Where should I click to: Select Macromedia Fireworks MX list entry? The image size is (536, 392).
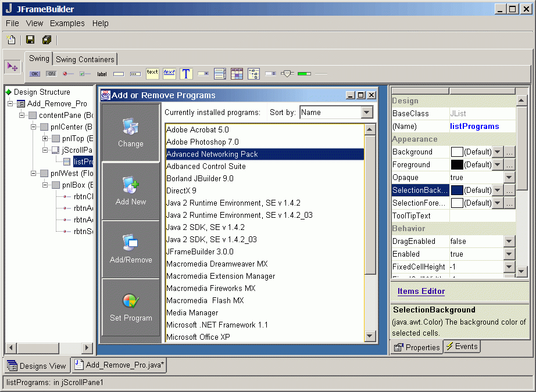(x=265, y=289)
